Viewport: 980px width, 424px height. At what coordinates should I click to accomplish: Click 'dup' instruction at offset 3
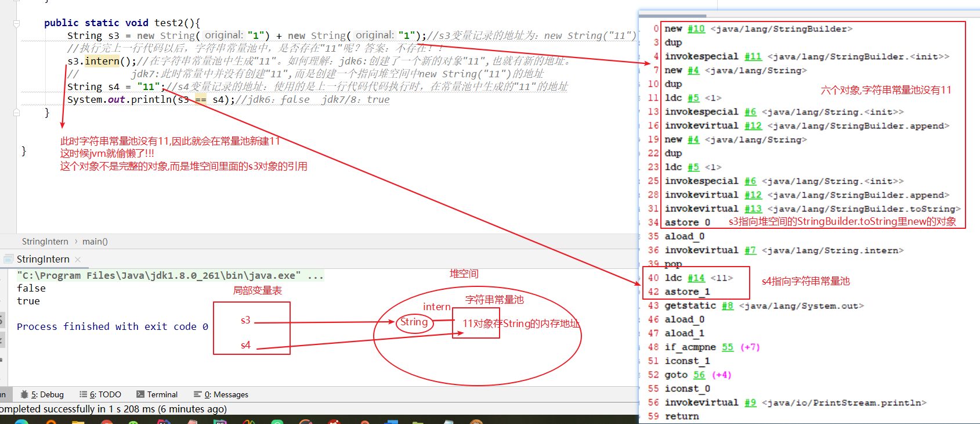click(x=673, y=42)
